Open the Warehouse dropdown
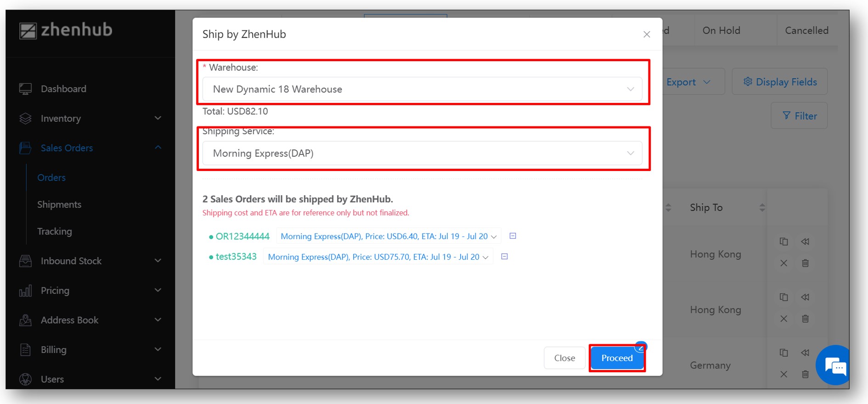 (422, 89)
